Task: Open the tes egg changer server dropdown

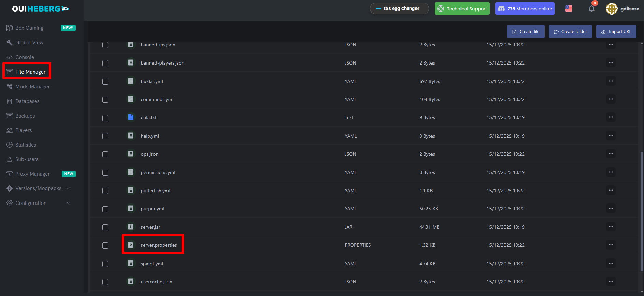Action: pyautogui.click(x=399, y=9)
